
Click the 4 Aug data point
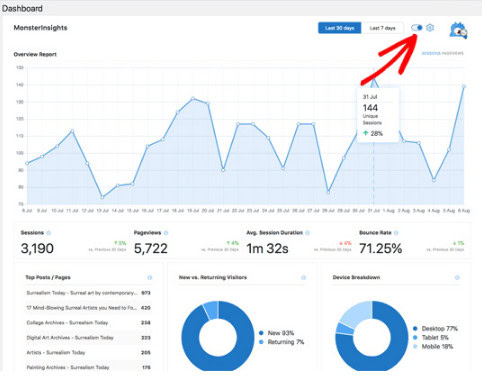pyautogui.click(x=434, y=180)
